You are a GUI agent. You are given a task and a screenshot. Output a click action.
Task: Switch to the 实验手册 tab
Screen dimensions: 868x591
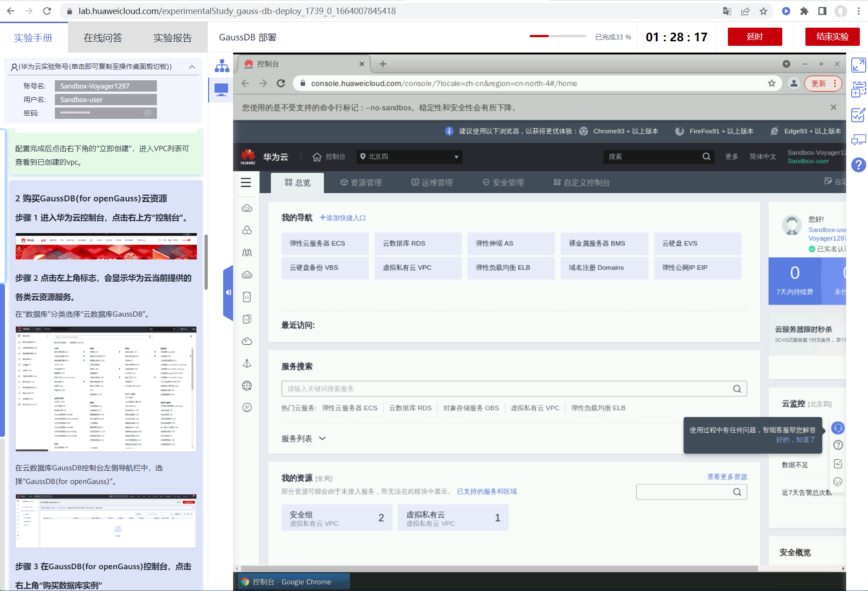33,38
